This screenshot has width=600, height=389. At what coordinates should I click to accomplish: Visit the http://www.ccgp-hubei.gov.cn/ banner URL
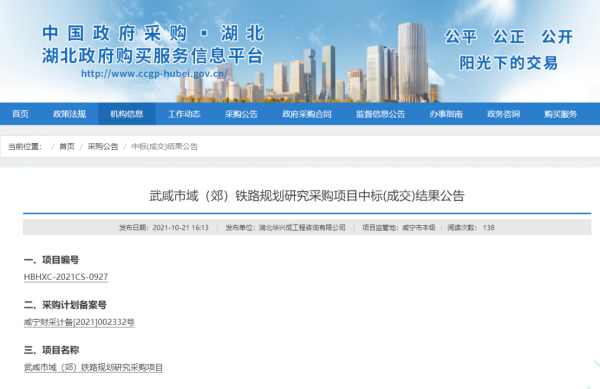pos(154,73)
